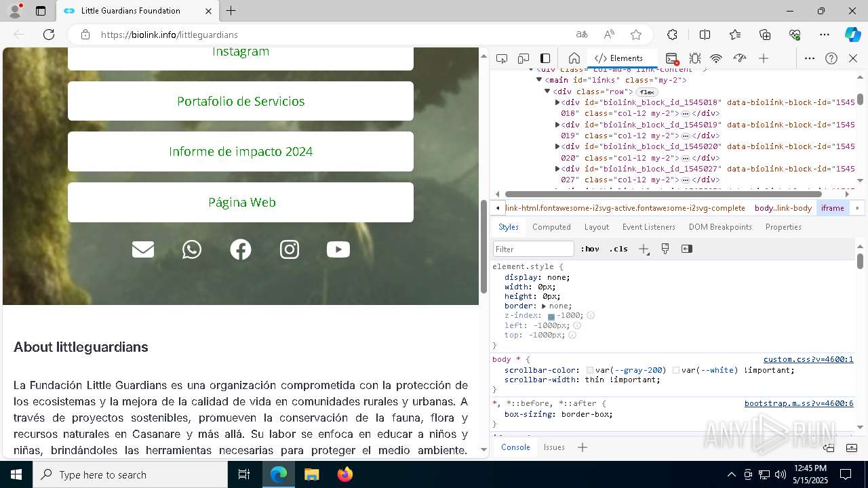Toggle computed styles sidebar icon

click(x=687, y=249)
